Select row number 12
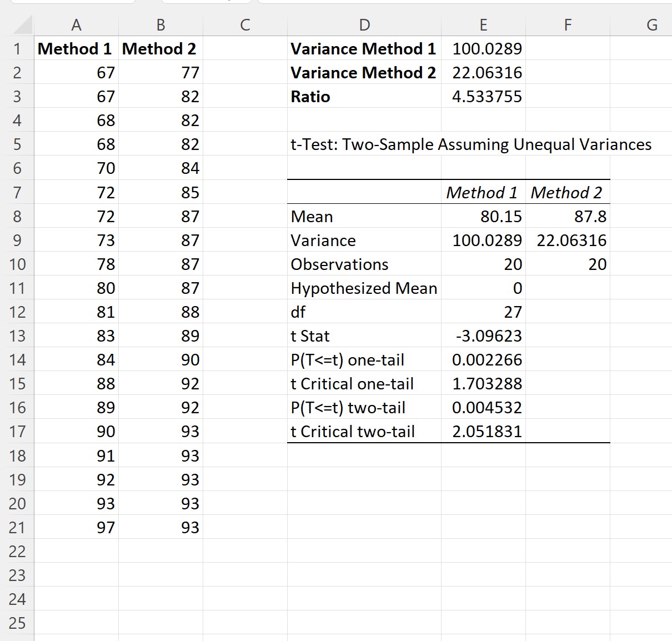This screenshot has height=641, width=672. point(17,312)
